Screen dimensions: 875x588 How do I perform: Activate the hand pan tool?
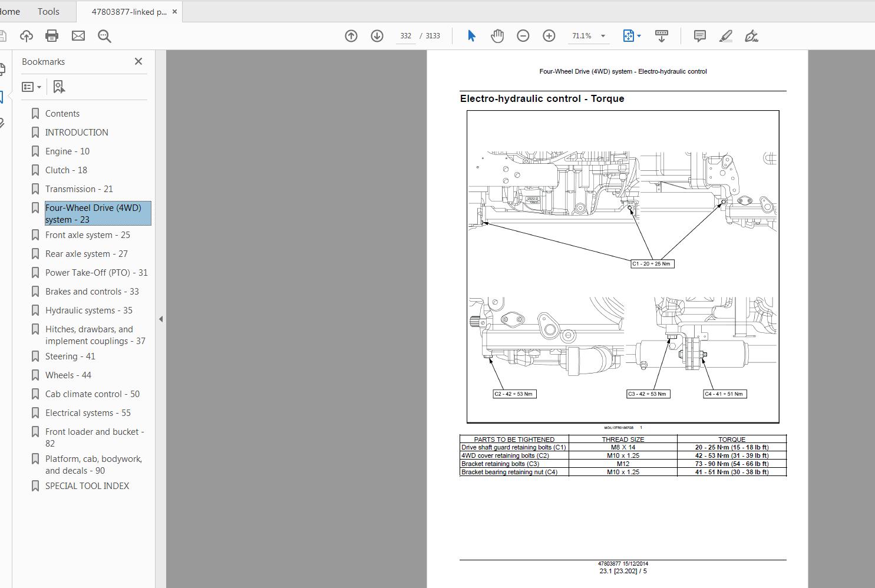click(x=497, y=36)
